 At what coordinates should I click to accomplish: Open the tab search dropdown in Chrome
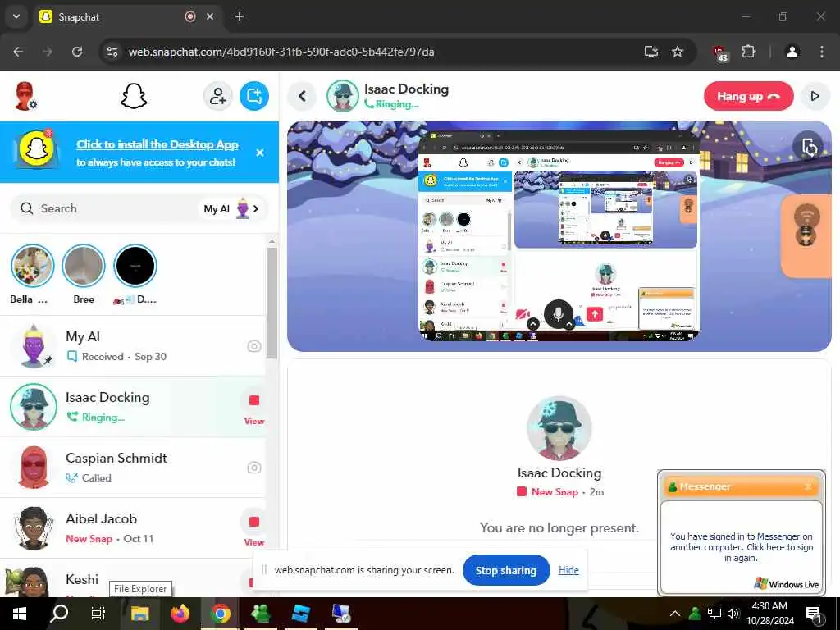tap(16, 16)
